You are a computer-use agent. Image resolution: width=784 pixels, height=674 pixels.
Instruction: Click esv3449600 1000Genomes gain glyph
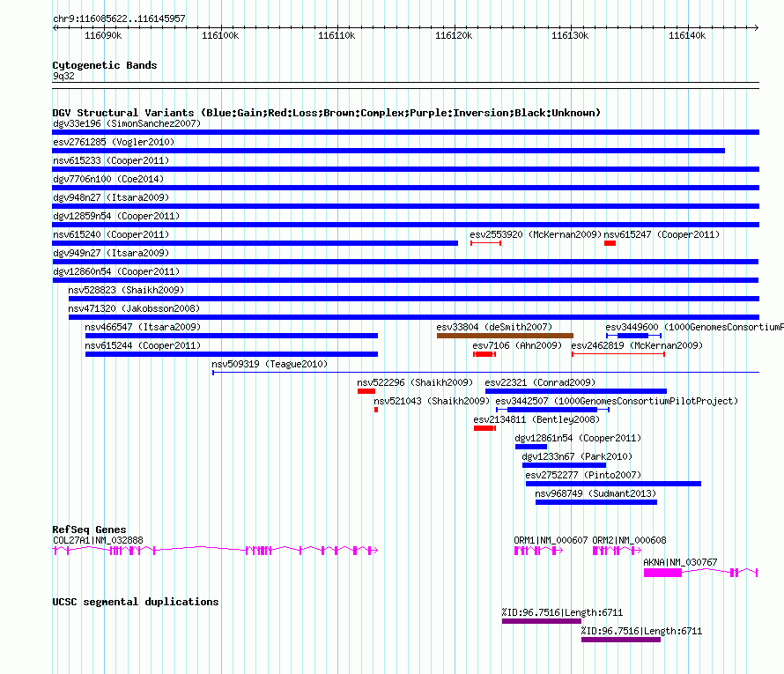633,336
